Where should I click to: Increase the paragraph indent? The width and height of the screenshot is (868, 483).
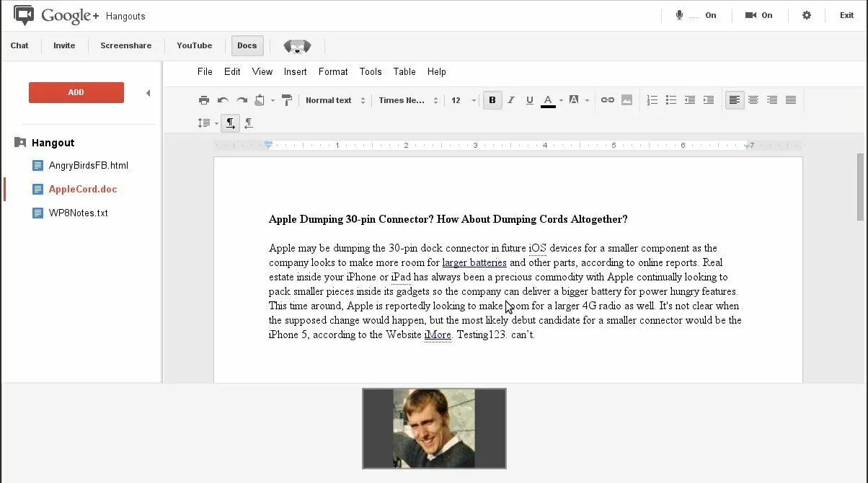click(709, 100)
